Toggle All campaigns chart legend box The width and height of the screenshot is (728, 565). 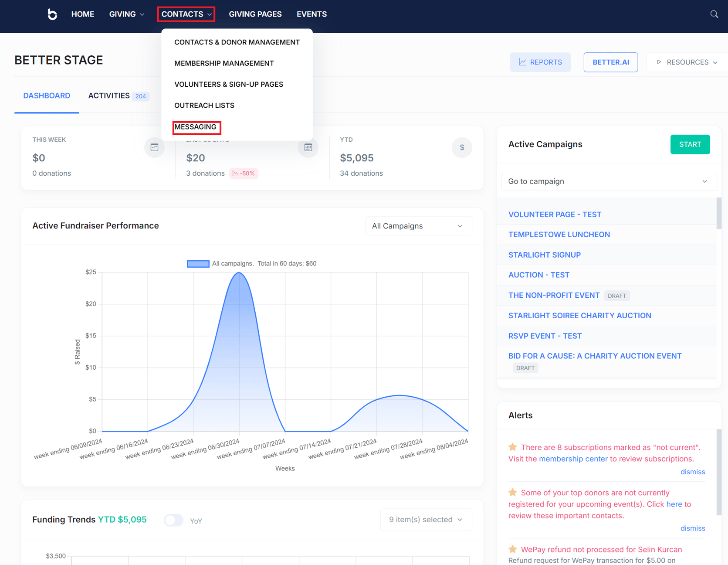[x=198, y=264]
